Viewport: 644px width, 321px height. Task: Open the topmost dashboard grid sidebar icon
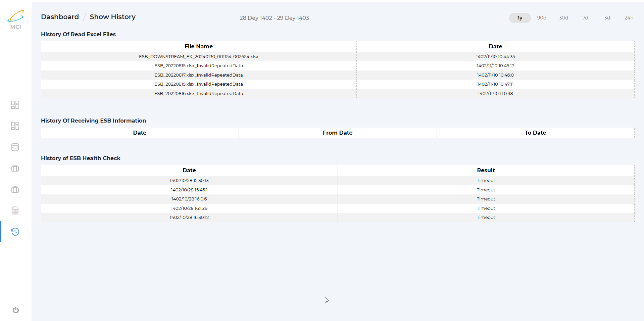point(15,105)
